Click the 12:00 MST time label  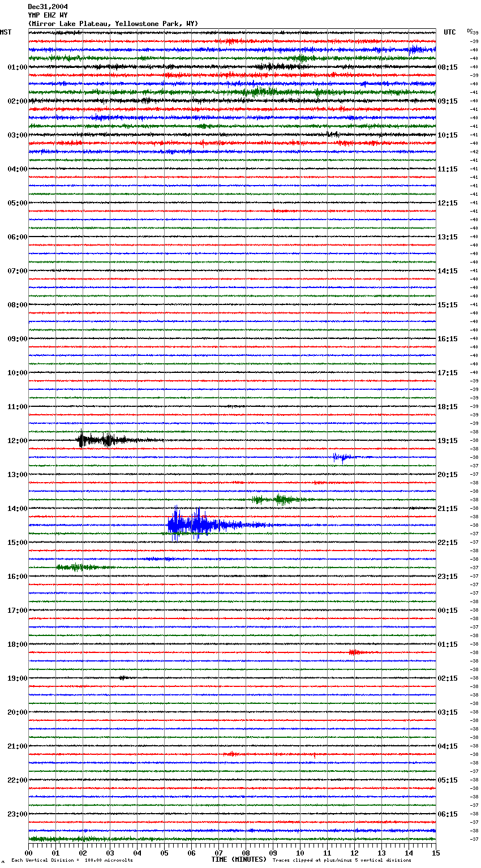[18, 441]
